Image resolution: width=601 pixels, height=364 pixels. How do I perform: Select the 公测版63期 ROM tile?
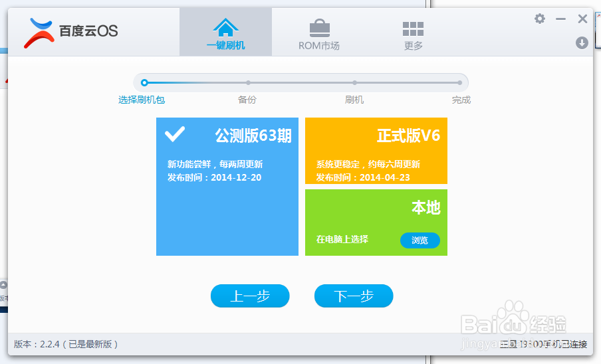(227, 187)
